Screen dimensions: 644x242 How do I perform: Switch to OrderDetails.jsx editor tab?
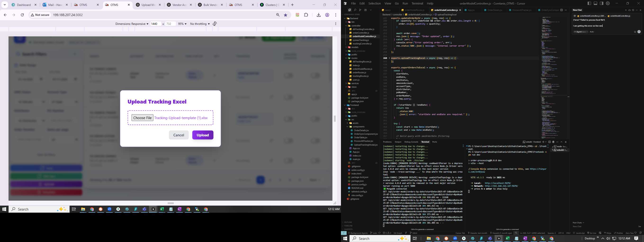tap(495, 10)
